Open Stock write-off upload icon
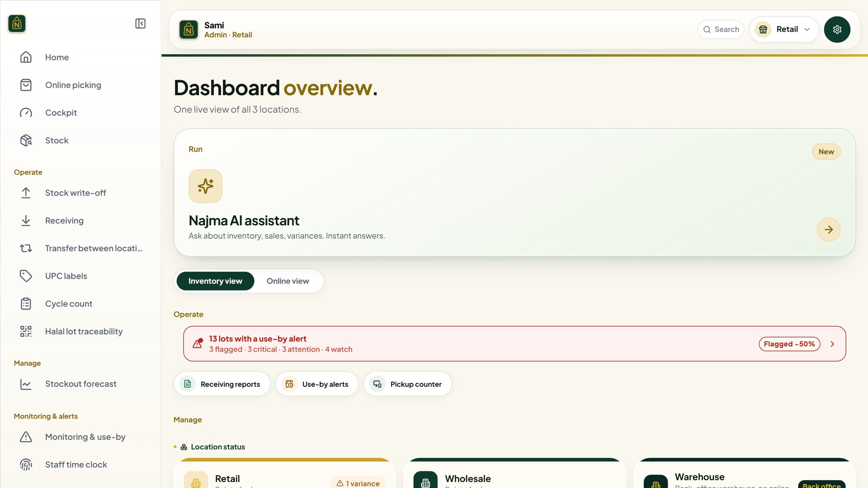 click(x=26, y=193)
